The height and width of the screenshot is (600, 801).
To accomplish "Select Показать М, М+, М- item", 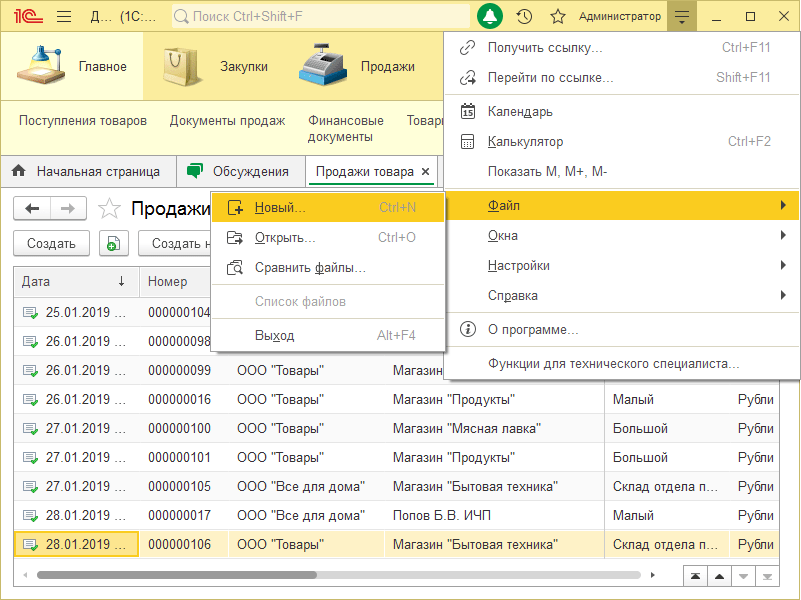I will pos(621,172).
